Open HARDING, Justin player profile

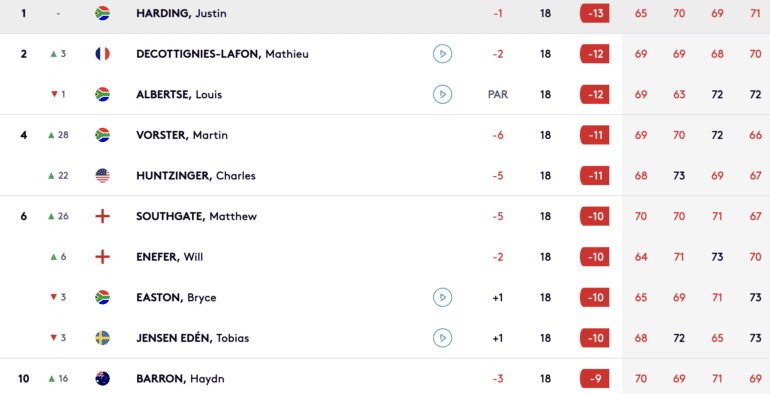181,13
